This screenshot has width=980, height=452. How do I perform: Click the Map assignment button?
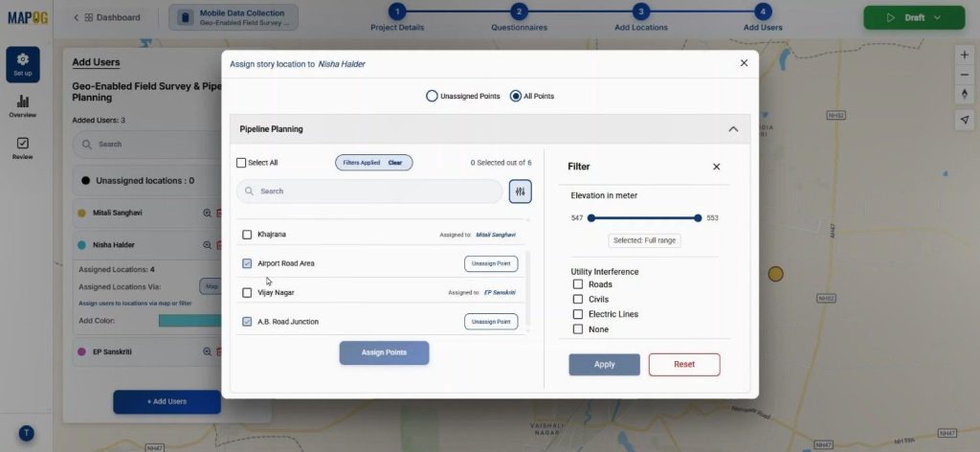[212, 287]
